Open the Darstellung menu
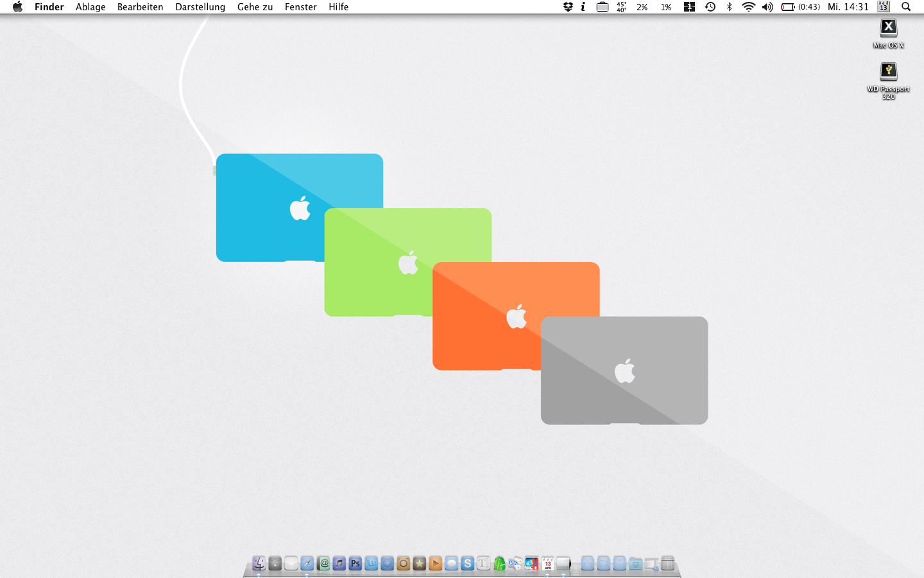Screen dimensions: 924x578 coord(200,7)
